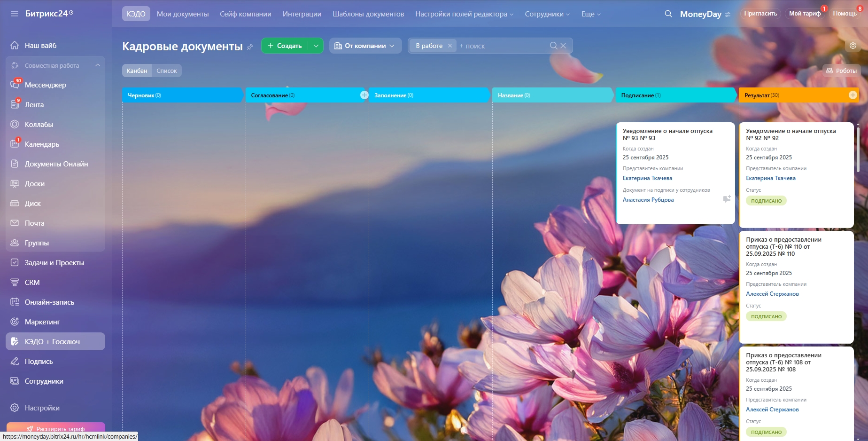Screen dimensions: 868x441
Task: Click chat icon on vacation notice №93 card
Action: coord(726,199)
